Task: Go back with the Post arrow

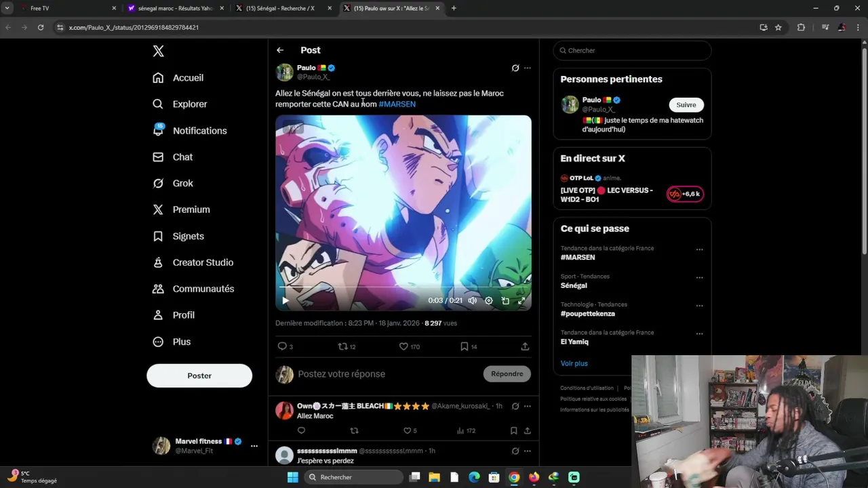Action: point(280,50)
